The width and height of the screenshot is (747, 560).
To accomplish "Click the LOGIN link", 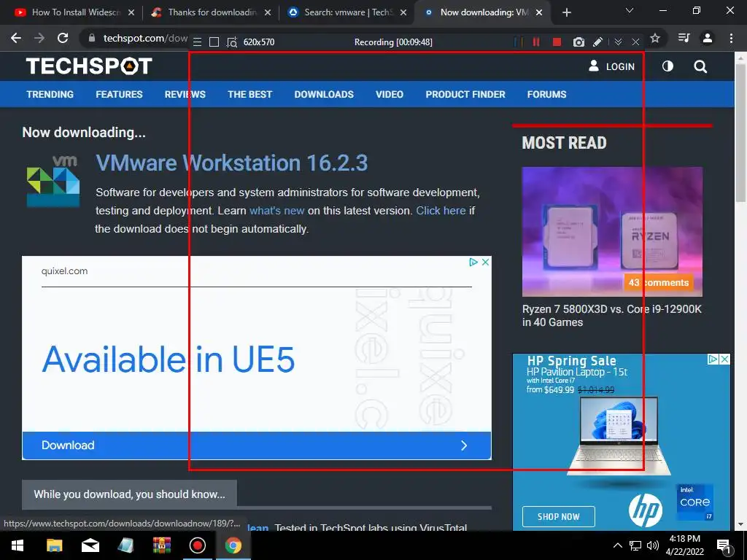I will click(x=612, y=66).
